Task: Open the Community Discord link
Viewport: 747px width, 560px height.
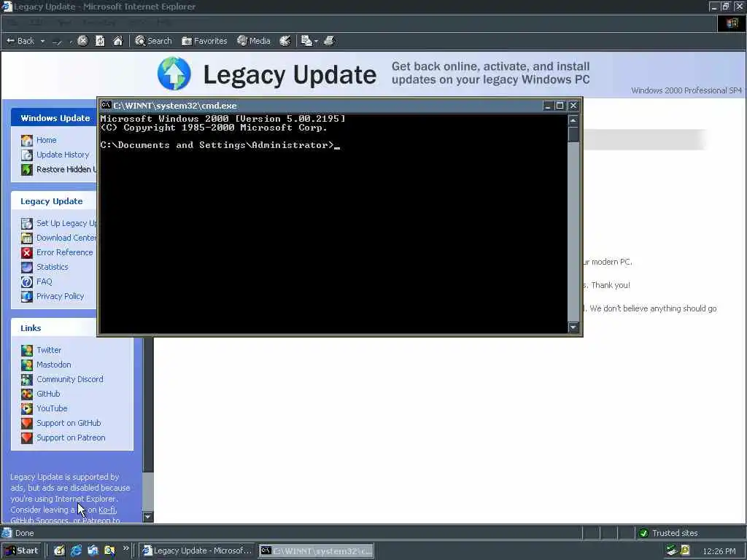Action: click(x=69, y=379)
